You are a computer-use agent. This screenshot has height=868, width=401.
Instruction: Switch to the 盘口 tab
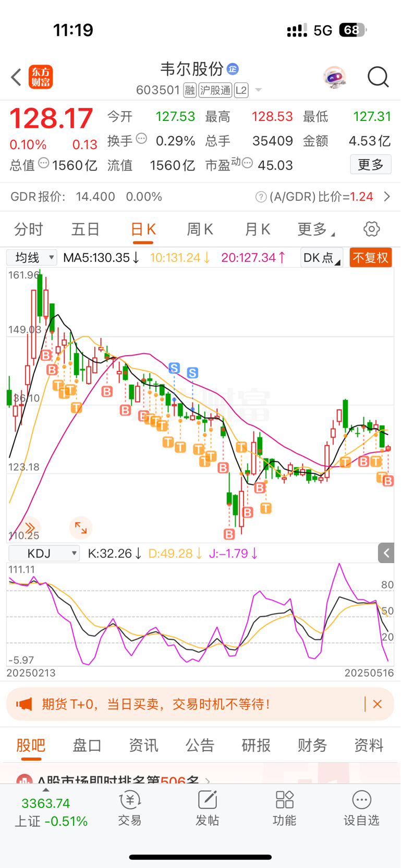pos(87,745)
